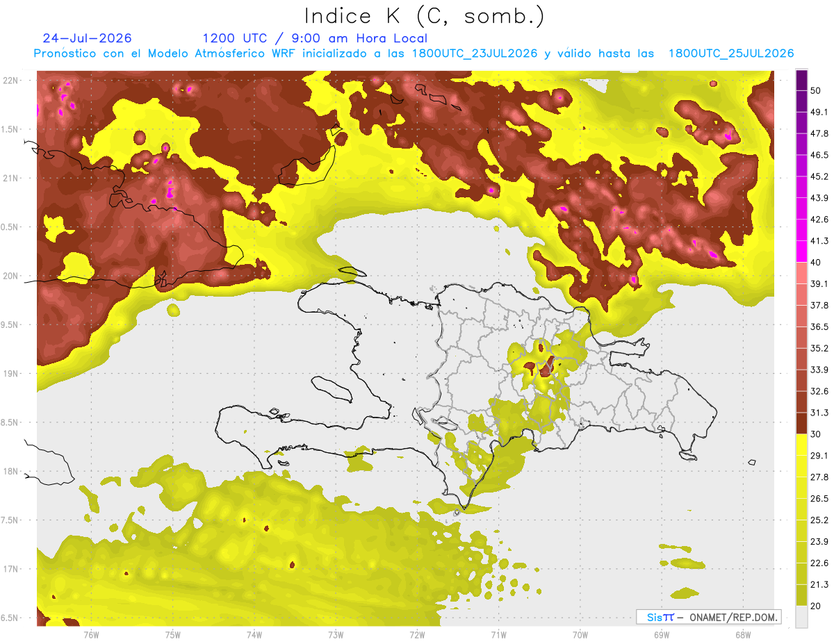Click the colorbar value '27.8'
The image size is (834, 644).
click(x=819, y=477)
